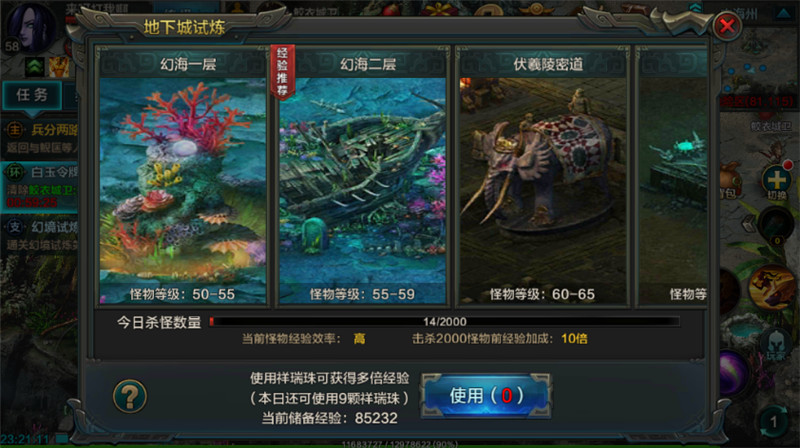Click the round number 1 page button
Screen dimensions: 800x448
point(773,421)
